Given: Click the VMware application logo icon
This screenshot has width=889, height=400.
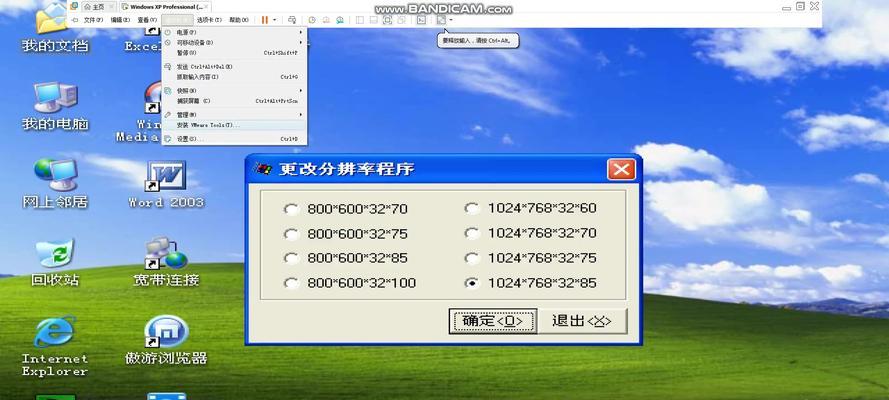Looking at the screenshot, I should pyautogui.click(x=74, y=6).
